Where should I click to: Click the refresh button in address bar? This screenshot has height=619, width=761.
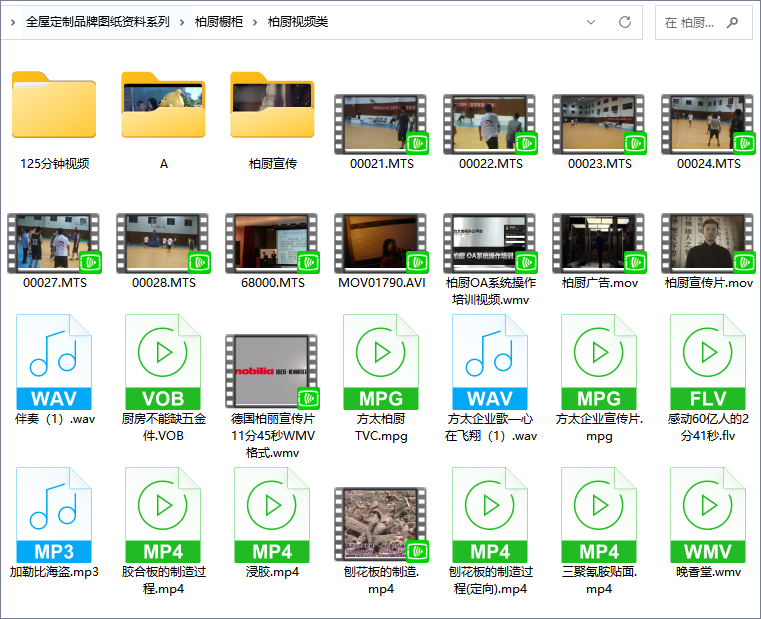click(625, 22)
